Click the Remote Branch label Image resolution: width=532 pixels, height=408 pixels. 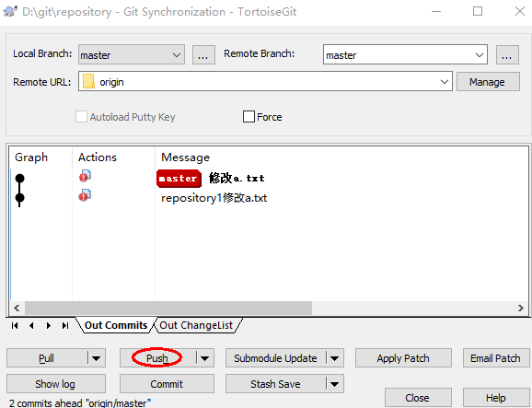tap(260, 53)
